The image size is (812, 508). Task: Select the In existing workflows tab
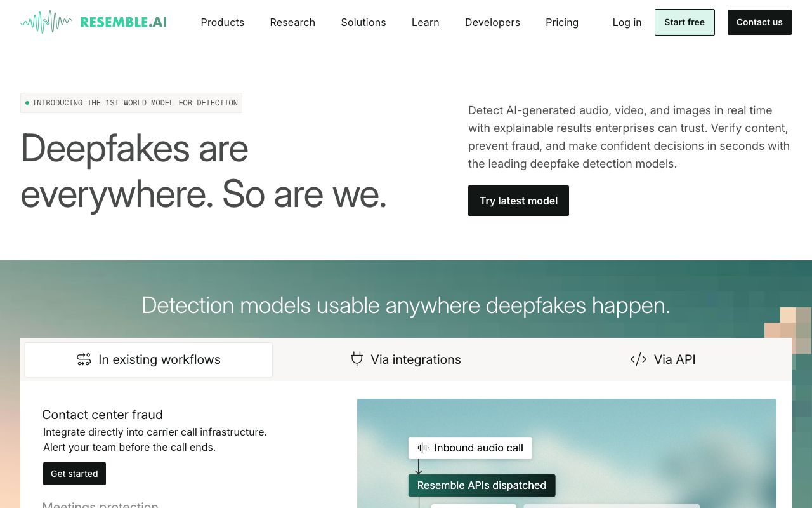(149, 359)
